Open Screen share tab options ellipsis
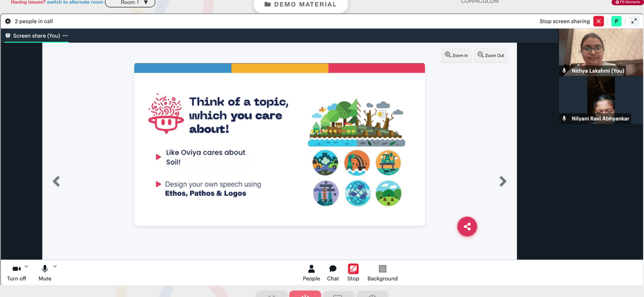Viewport: 644px width, 297px height. point(65,35)
